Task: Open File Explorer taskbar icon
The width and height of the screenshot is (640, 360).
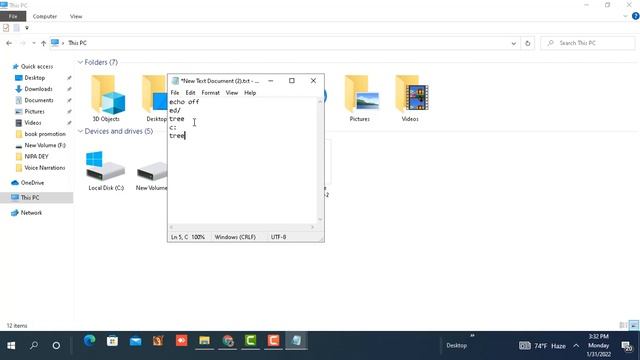Action: (x=204, y=341)
